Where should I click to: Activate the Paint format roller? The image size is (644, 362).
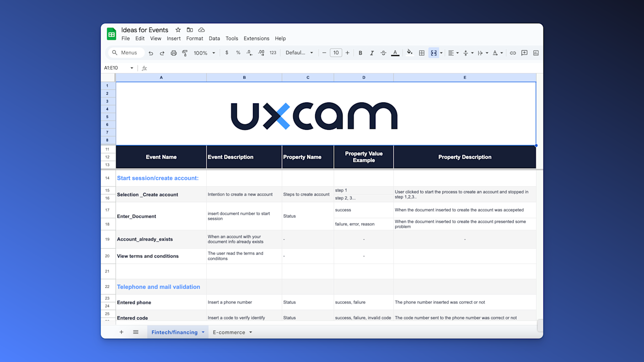[x=185, y=53]
